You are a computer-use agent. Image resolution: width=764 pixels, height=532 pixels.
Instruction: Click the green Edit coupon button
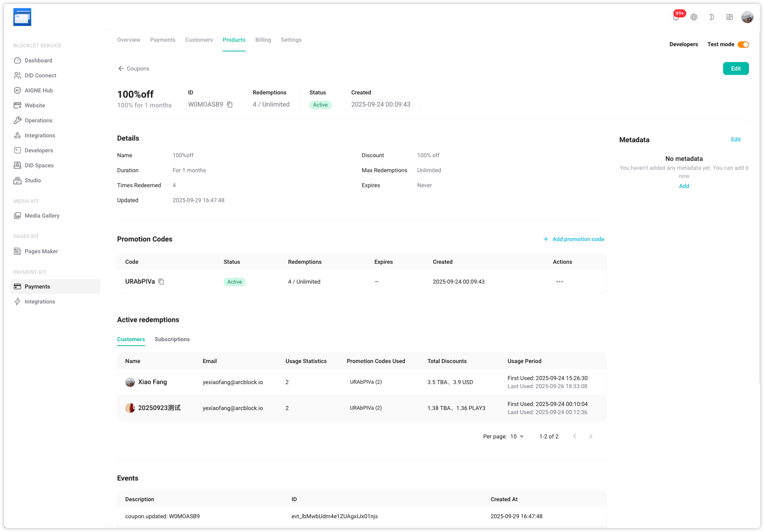tap(736, 68)
